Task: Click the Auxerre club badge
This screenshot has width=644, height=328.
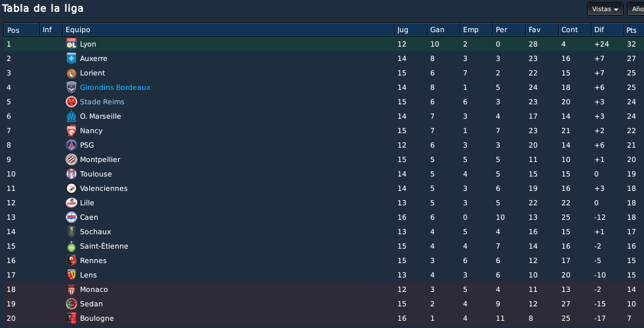Action: coord(71,58)
